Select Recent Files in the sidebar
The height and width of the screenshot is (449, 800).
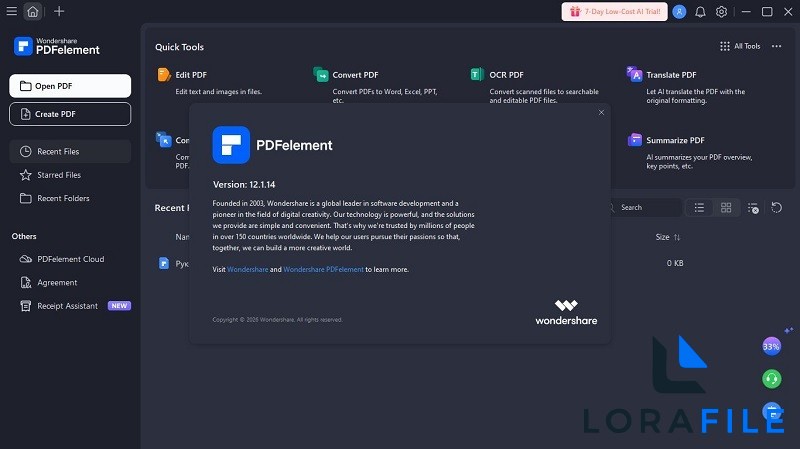point(70,152)
